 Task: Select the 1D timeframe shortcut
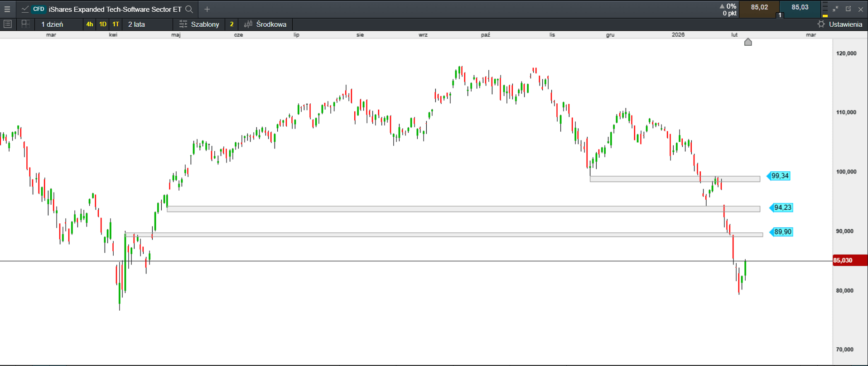click(x=103, y=24)
